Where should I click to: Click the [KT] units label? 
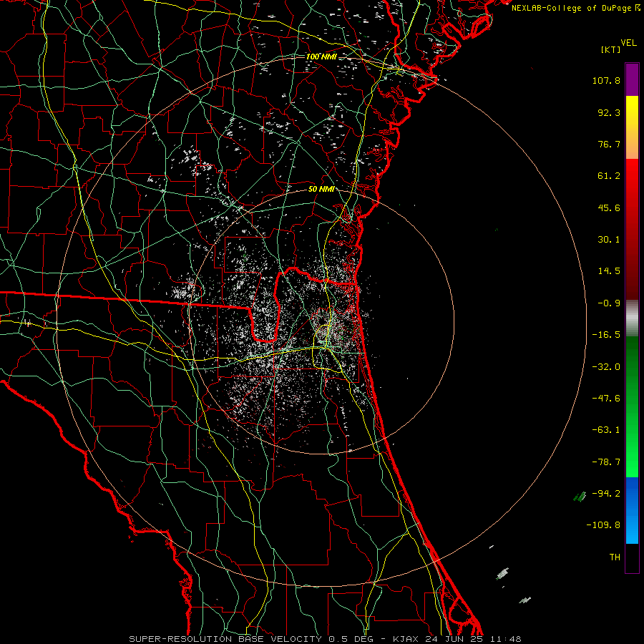coord(610,50)
